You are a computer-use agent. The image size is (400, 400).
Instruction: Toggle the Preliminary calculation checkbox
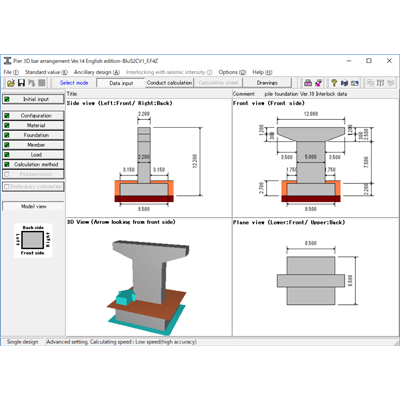(x=6, y=187)
